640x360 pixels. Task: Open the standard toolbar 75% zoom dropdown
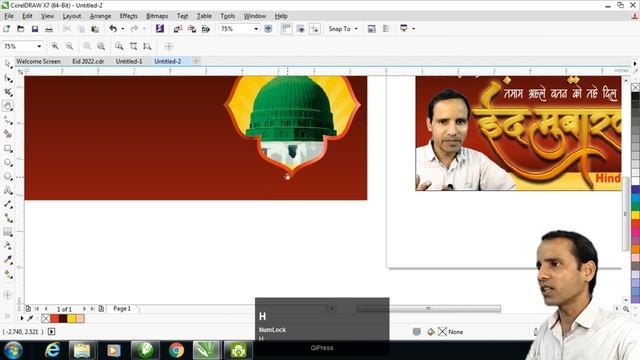(x=256, y=29)
